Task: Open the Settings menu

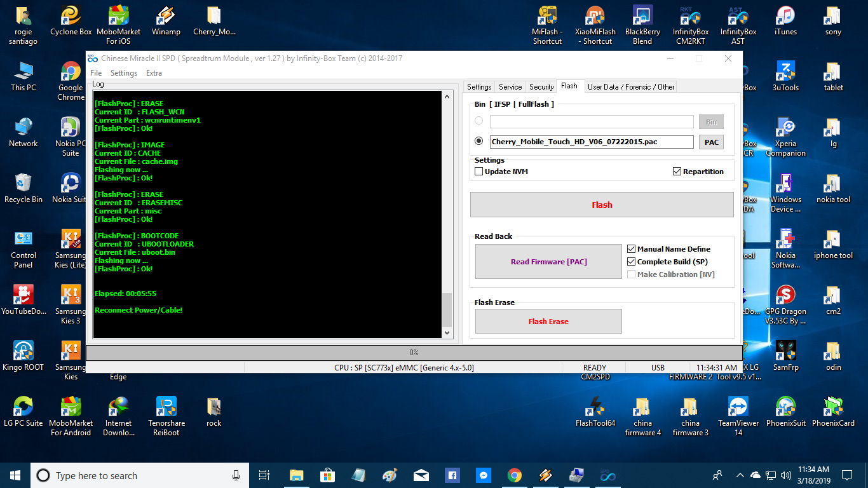Action: point(124,73)
